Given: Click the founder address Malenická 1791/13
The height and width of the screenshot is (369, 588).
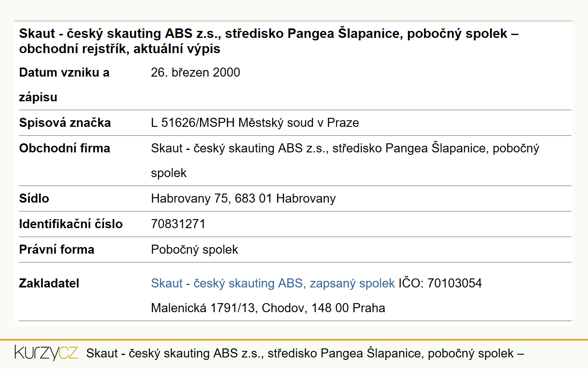Looking at the screenshot, I should click(268, 308).
